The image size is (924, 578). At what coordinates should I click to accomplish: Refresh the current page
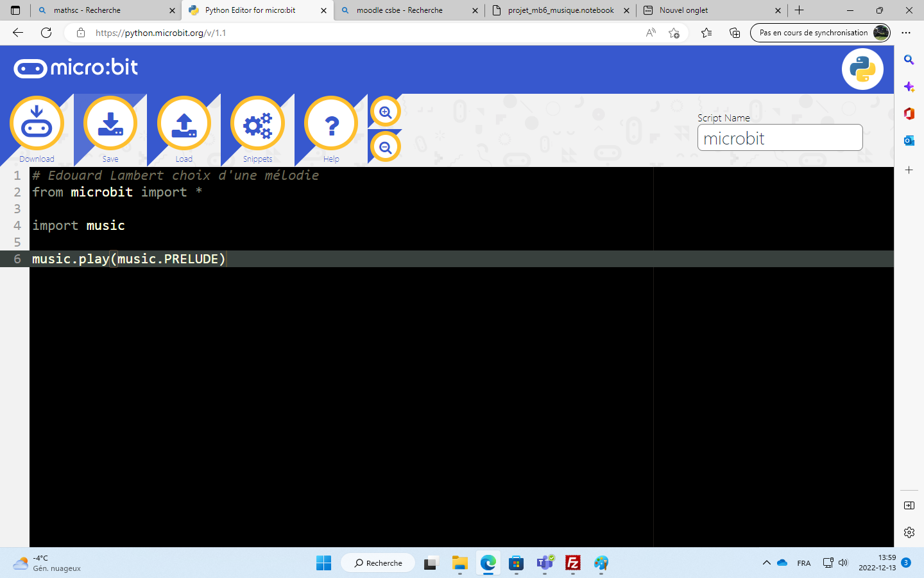click(x=46, y=33)
